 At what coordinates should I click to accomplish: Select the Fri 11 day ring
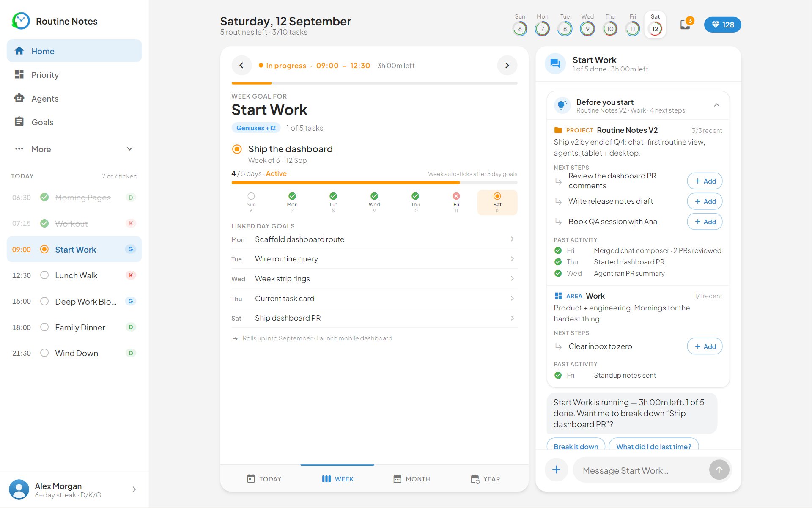point(633,29)
